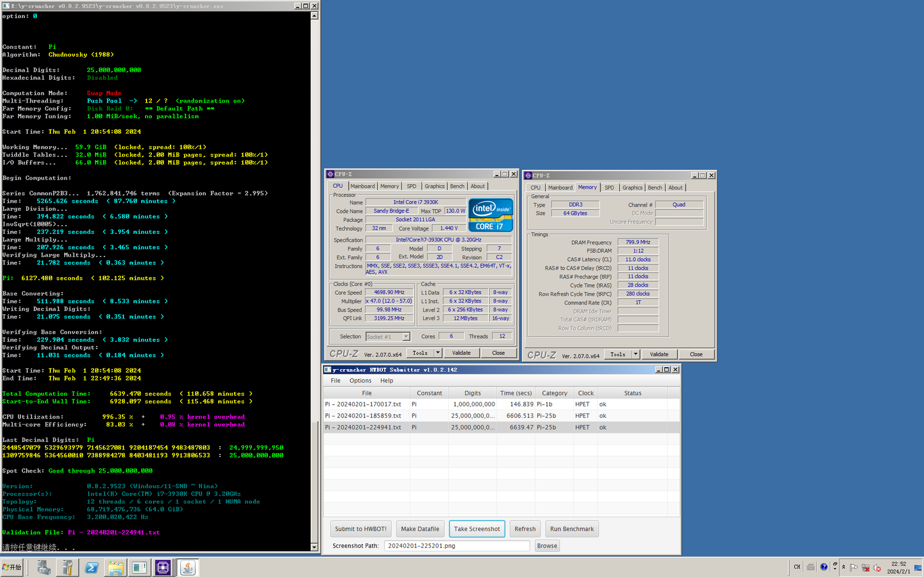Open Tools dropdown arrow in right CPU-Z
Viewport: 924px width, 578px height.
(x=636, y=354)
